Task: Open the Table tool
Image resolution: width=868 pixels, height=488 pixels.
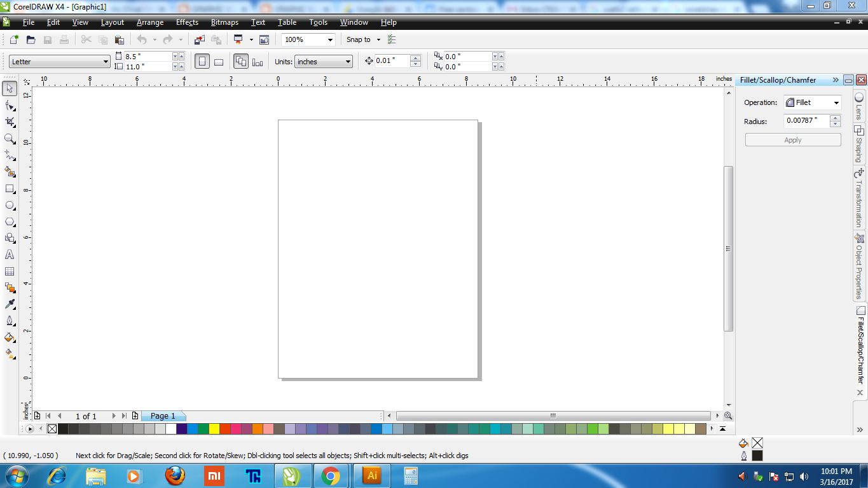Action: 10,271
